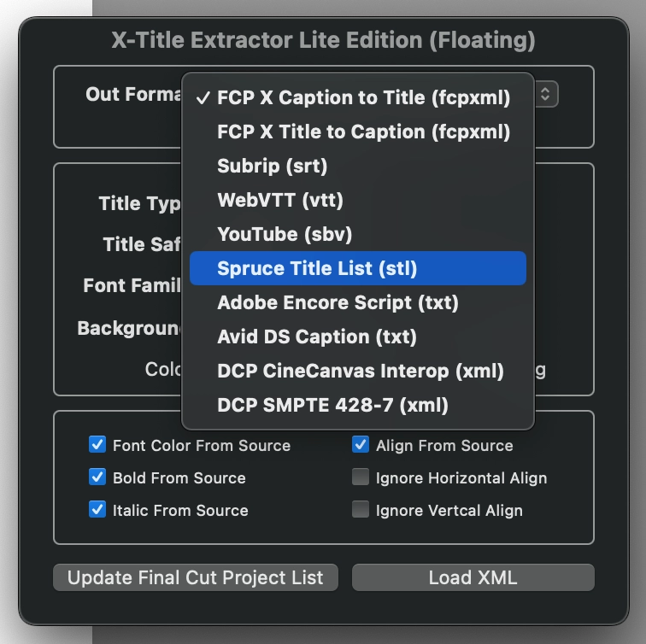Choose YouTube (sbv) format
Viewport: 646px width, 644px height.
coord(357,234)
